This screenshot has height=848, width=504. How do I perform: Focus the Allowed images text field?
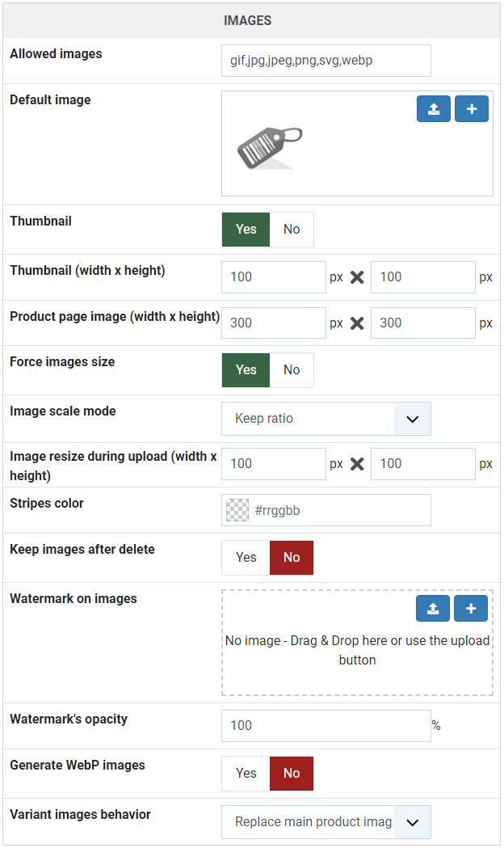(x=326, y=61)
